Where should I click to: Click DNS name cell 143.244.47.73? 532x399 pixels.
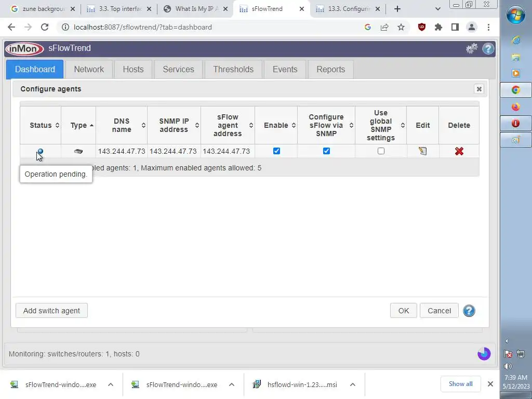pyautogui.click(x=122, y=151)
